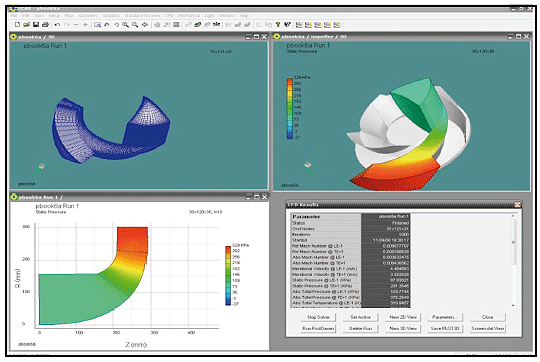Click the Help question mark icon
540x362 pixels.
coord(278,25)
